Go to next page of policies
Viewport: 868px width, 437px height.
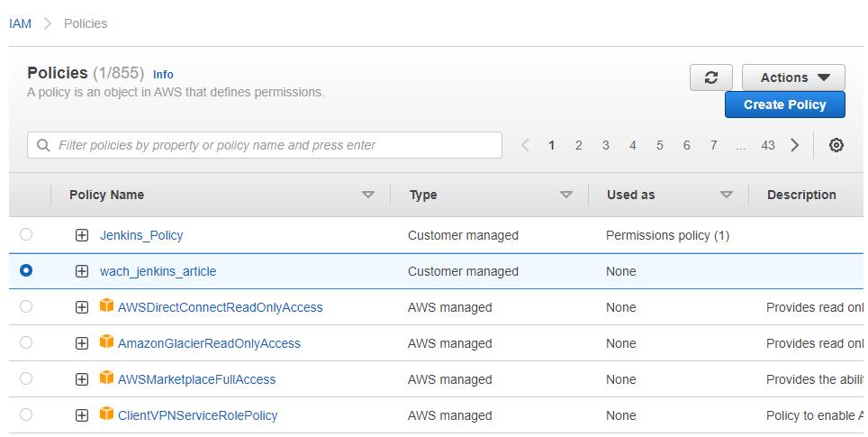point(794,145)
